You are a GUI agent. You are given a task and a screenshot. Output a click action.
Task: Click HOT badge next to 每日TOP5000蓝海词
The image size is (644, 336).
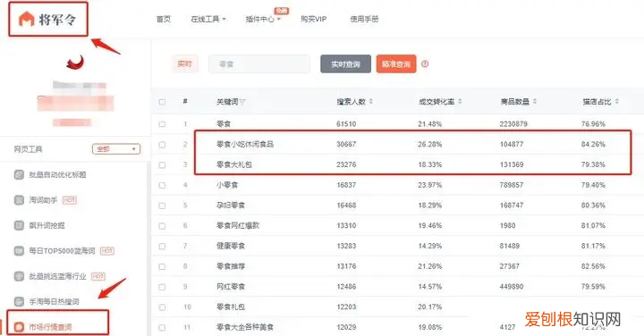click(107, 251)
